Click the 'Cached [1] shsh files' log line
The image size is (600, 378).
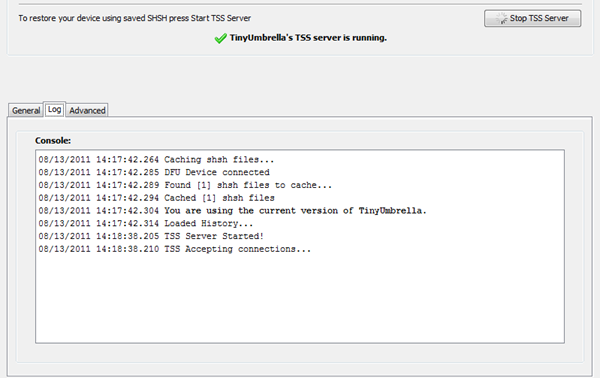pos(157,198)
